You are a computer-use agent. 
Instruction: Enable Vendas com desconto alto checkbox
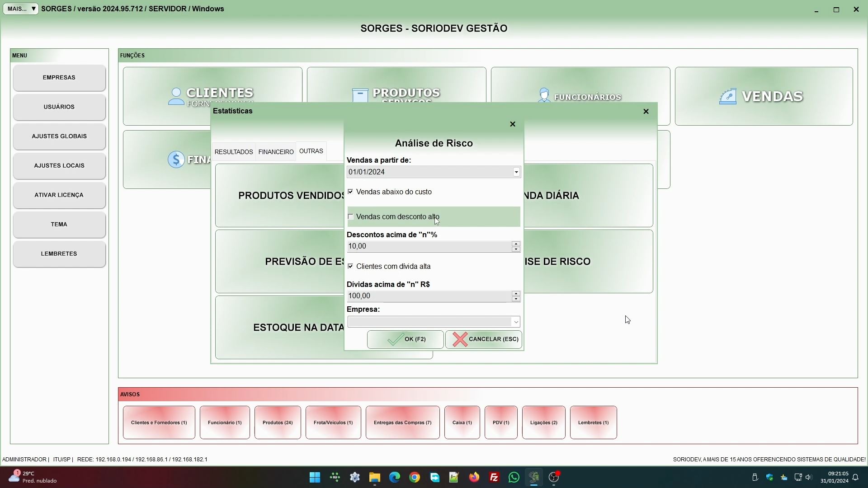pyautogui.click(x=350, y=217)
